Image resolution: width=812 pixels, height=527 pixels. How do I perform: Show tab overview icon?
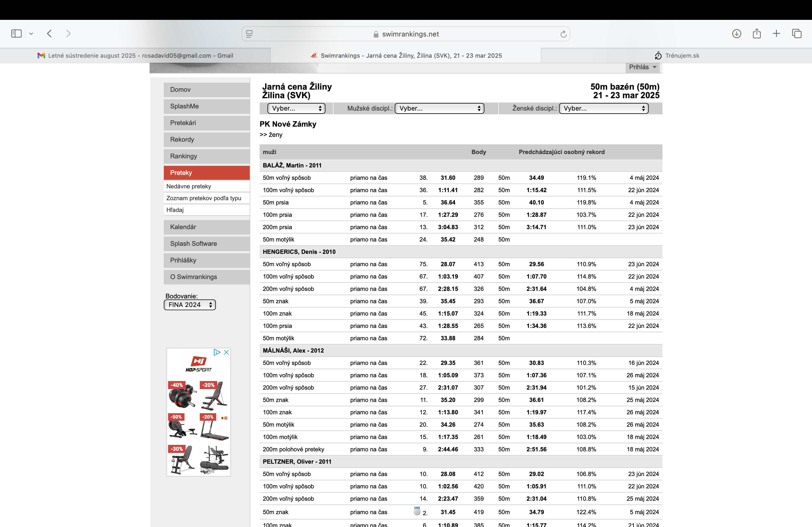797,33
